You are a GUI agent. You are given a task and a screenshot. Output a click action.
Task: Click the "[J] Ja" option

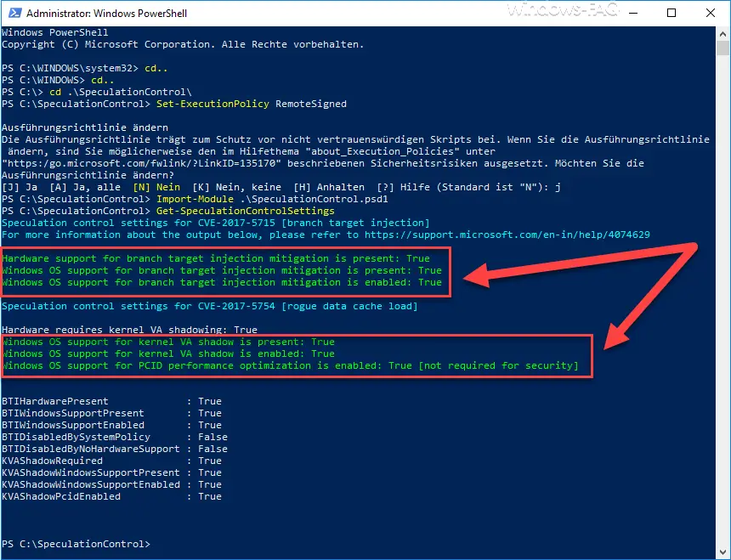(x=20, y=187)
